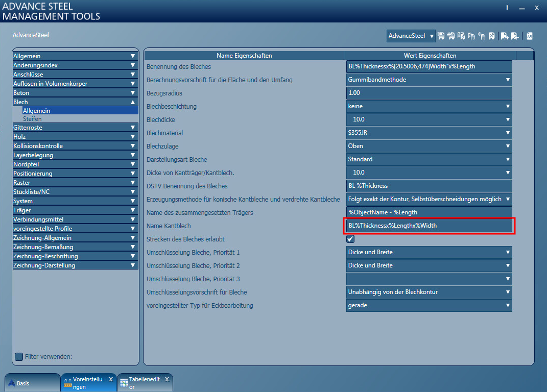Expand the Layerbelegung category
This screenshot has width=547, height=392.
pyautogui.click(x=76, y=155)
